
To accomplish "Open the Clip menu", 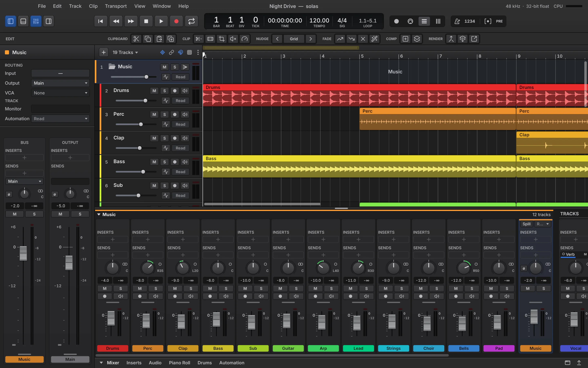I will (93, 6).
